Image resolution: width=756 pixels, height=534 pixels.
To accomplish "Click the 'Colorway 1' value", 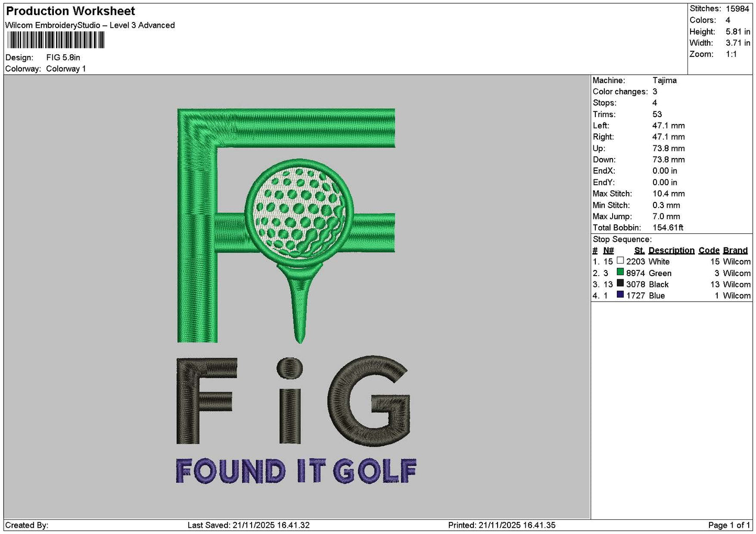I will point(66,69).
